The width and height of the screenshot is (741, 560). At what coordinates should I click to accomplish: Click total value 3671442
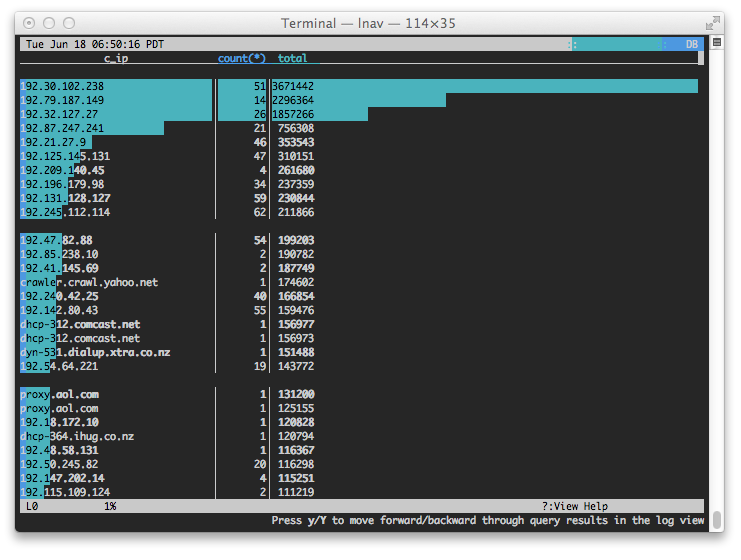(293, 86)
